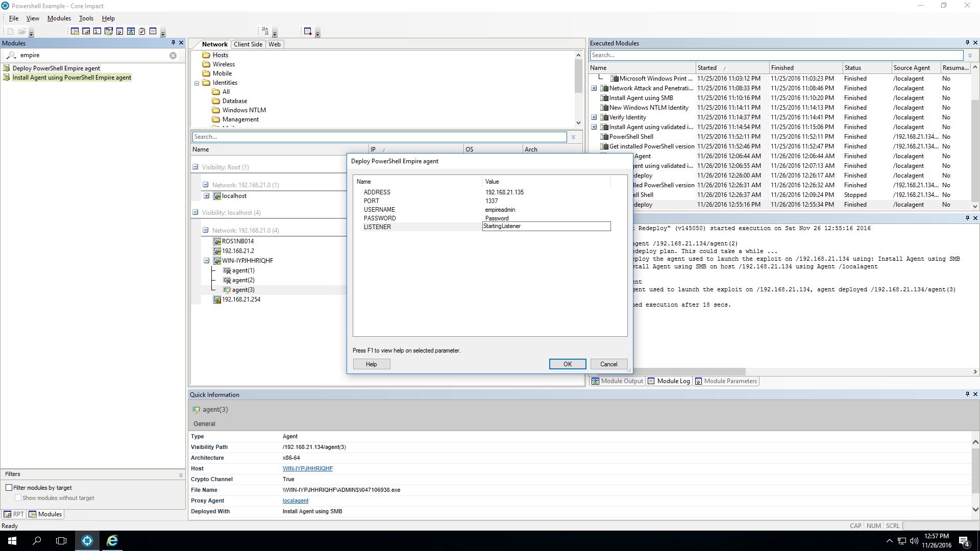Open the Windows NTLM identities folder

click(244, 110)
